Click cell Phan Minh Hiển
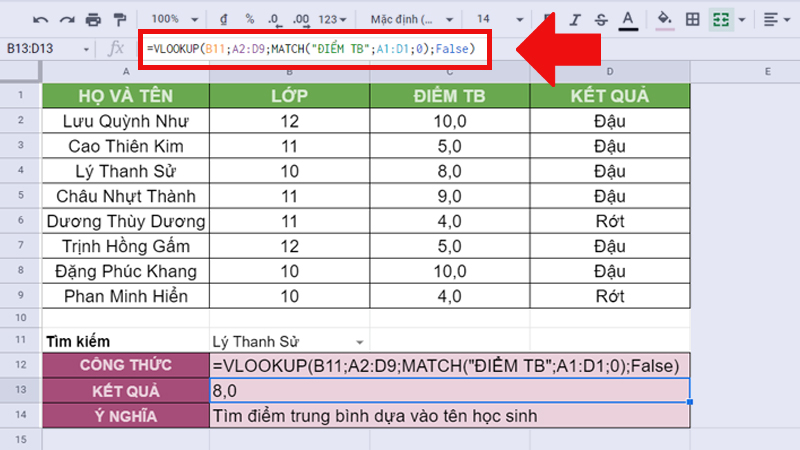 point(126,296)
